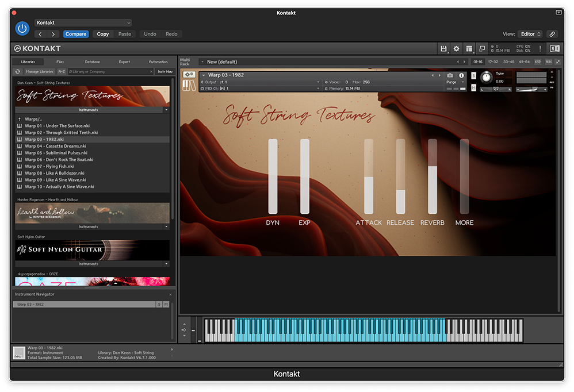
Task: Switch to the Automation tab
Action: click(158, 62)
